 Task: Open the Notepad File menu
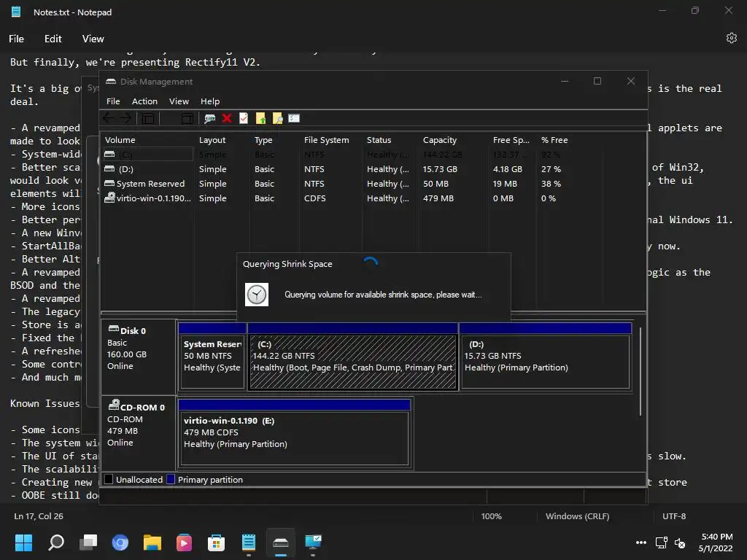click(16, 39)
